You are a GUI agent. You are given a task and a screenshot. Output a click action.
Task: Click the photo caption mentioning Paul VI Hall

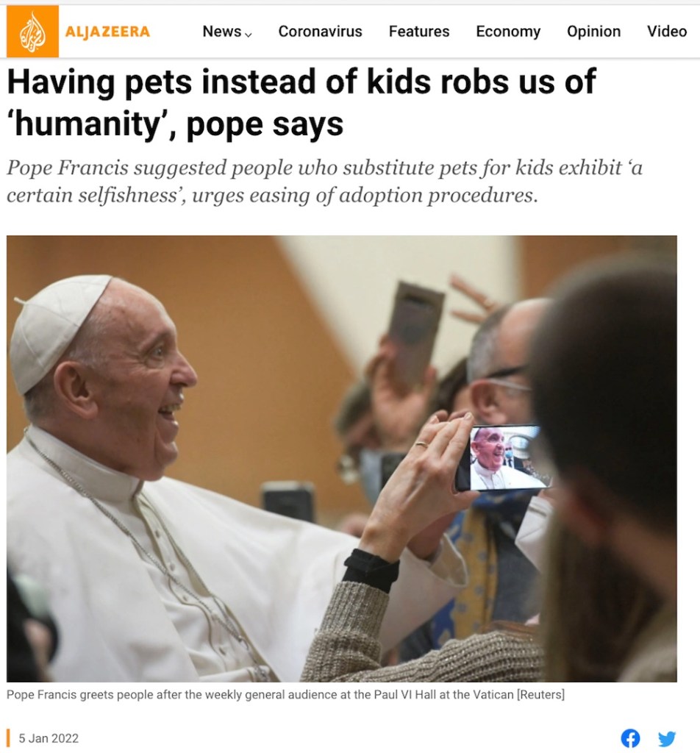click(286, 694)
